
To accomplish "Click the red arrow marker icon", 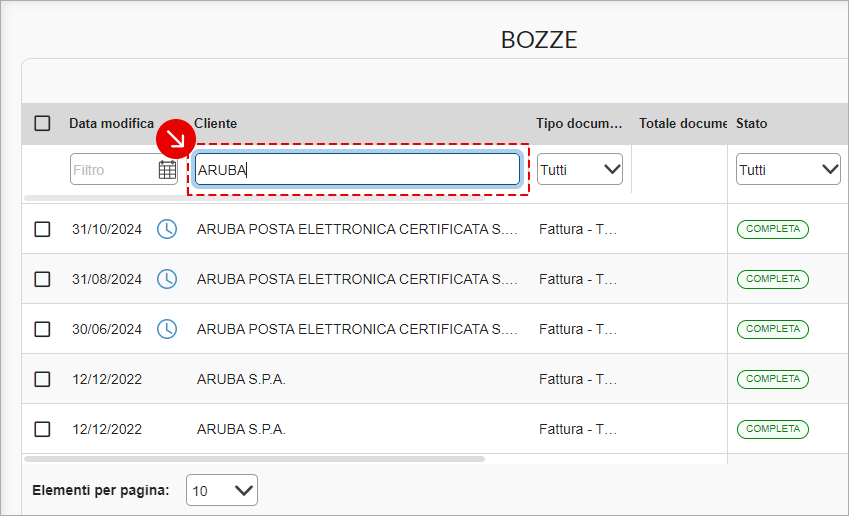I will point(176,139).
